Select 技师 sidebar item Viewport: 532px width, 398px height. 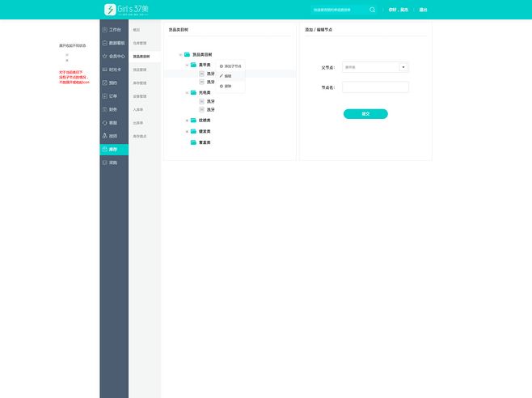tap(114, 136)
